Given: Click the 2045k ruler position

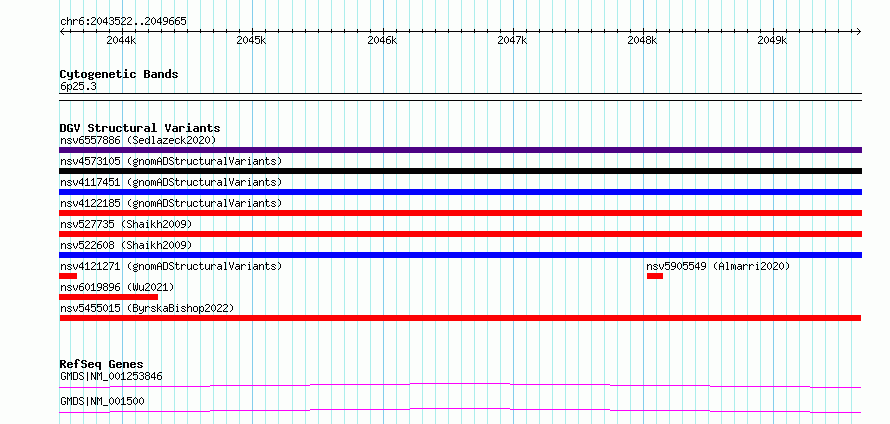Looking at the screenshot, I should 251,41.
